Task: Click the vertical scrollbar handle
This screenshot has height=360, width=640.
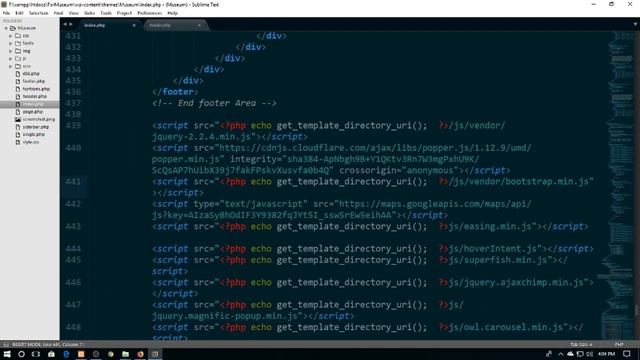Action: pos(636,311)
